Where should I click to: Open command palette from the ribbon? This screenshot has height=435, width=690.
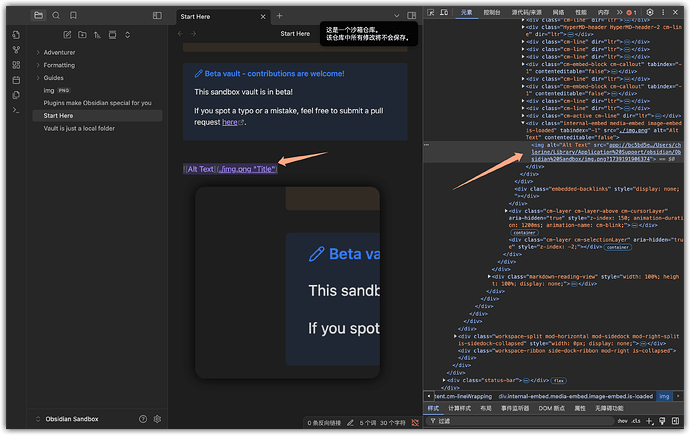click(x=16, y=110)
